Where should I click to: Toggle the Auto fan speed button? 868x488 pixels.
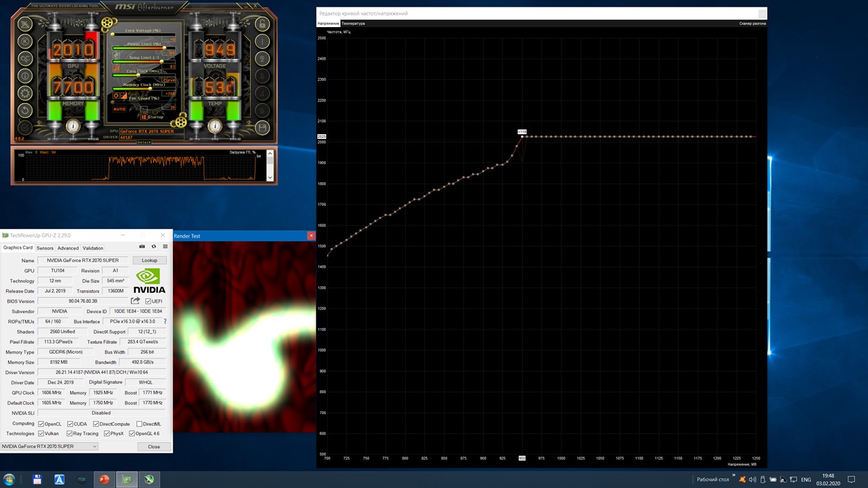click(119, 109)
